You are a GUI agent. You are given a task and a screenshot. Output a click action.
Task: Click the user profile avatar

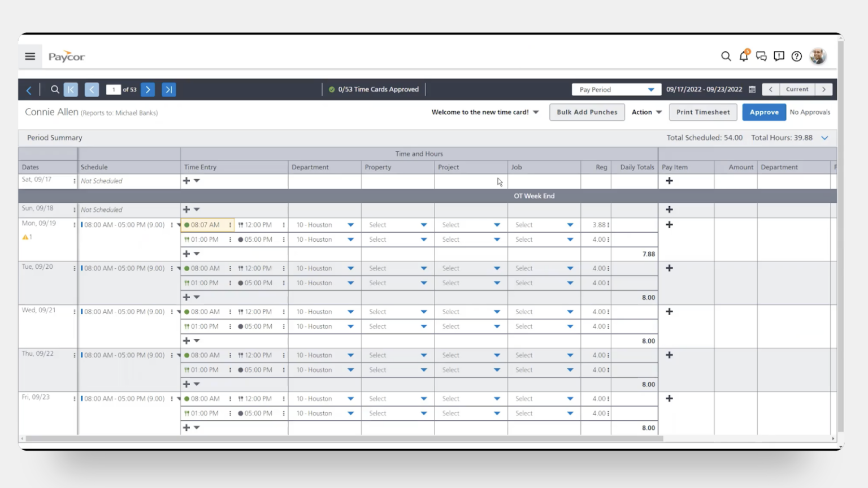coord(817,56)
